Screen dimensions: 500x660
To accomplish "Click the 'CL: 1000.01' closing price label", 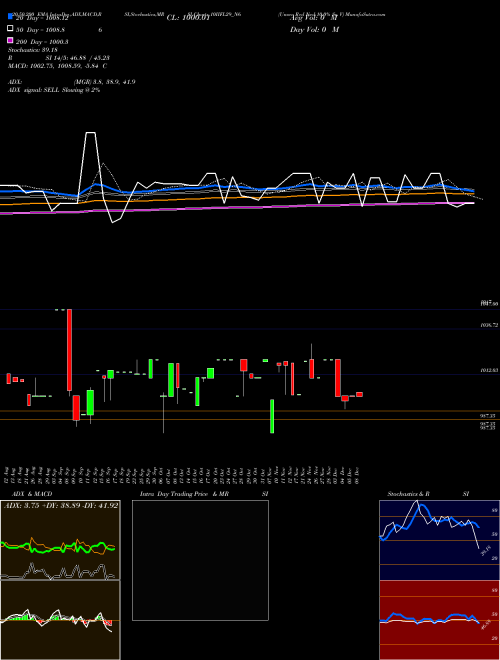I will click(x=188, y=18).
